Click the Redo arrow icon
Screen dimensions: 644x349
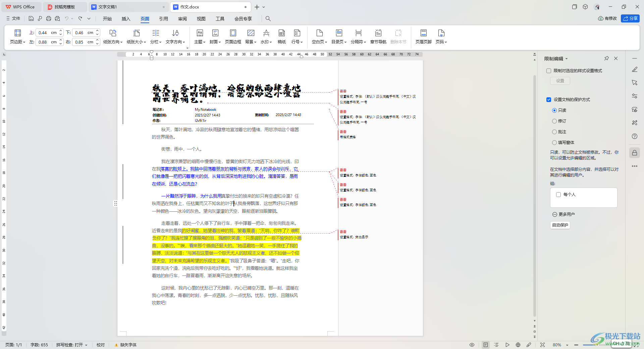tap(80, 18)
